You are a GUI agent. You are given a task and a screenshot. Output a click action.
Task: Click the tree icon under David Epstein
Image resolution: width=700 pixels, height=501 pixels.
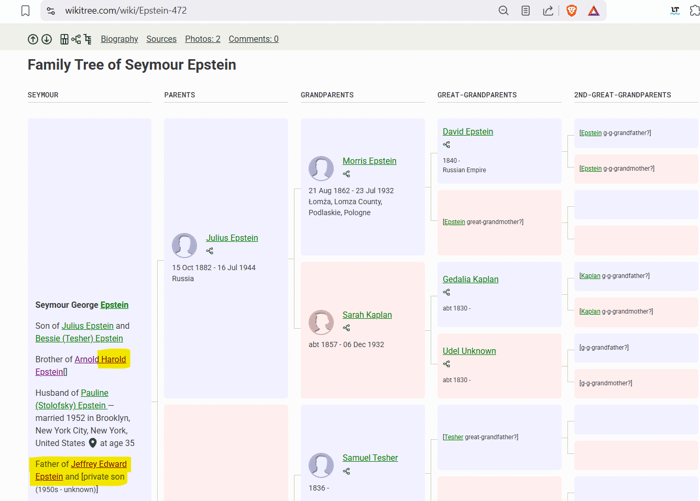[x=447, y=145]
